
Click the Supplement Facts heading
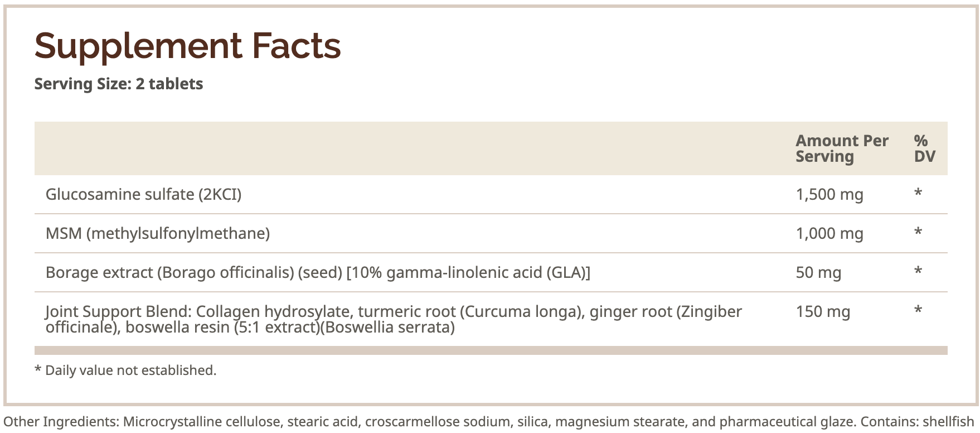tap(187, 46)
